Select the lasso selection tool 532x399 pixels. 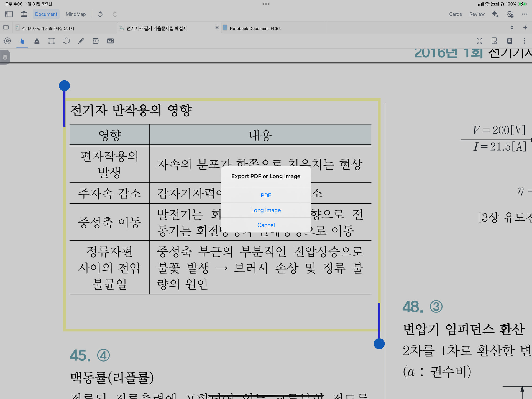pyautogui.click(x=66, y=41)
